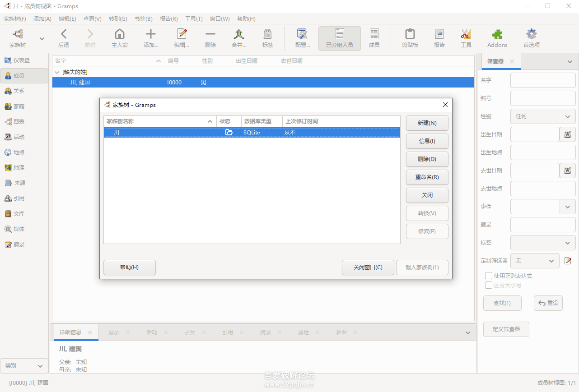Click the 合并 (Merge) toolbar icon
The image size is (579, 392).
(x=239, y=38)
